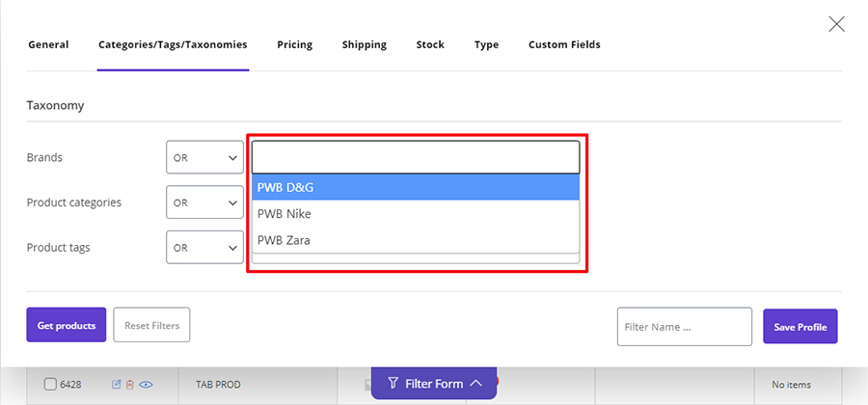Image resolution: width=868 pixels, height=405 pixels.
Task: Click the product ID 6428 text
Action: point(70,385)
